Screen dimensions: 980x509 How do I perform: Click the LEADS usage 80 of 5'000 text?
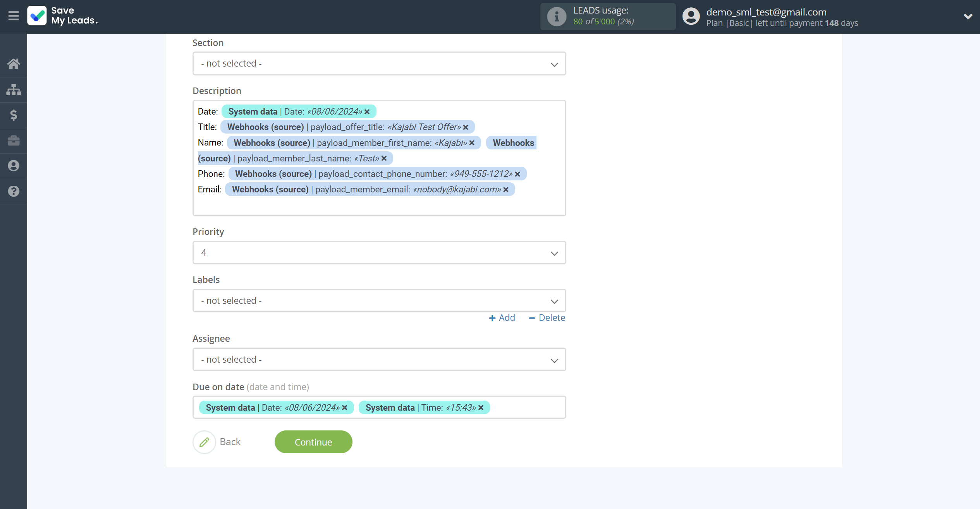coord(603,22)
